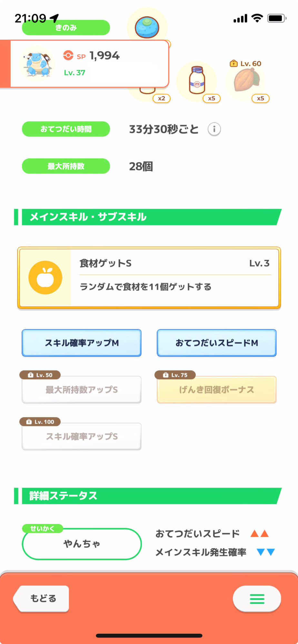Tap the info icon beside helping time

[214, 129]
